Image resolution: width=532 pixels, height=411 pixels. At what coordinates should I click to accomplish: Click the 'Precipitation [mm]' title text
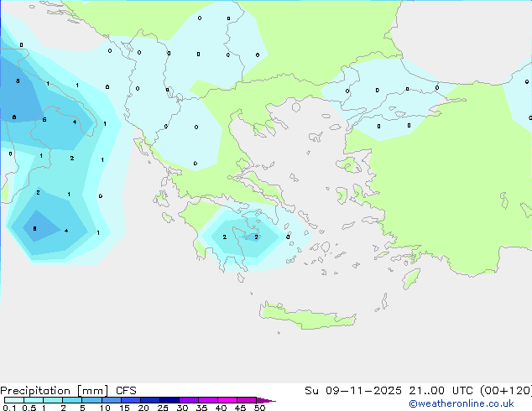(55, 391)
